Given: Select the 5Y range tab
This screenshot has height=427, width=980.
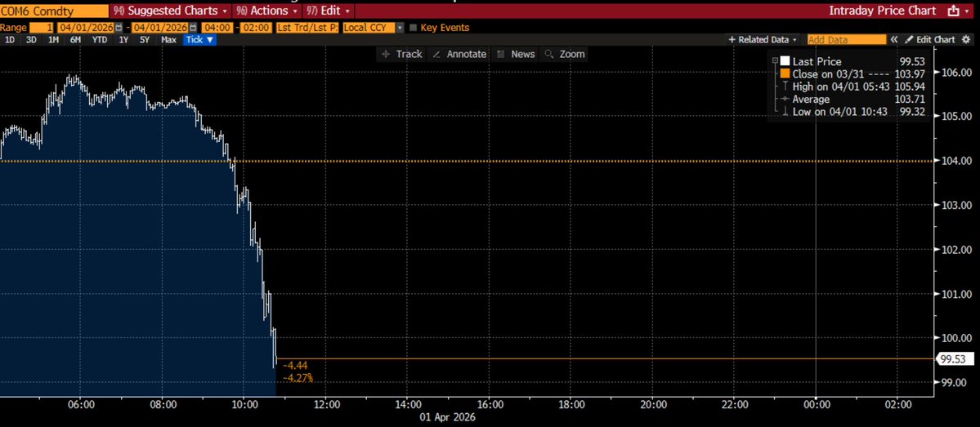Looking at the screenshot, I should (145, 39).
